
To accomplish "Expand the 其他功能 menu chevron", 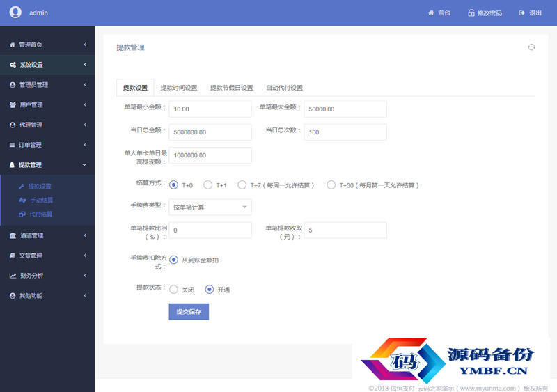I will tap(85, 296).
